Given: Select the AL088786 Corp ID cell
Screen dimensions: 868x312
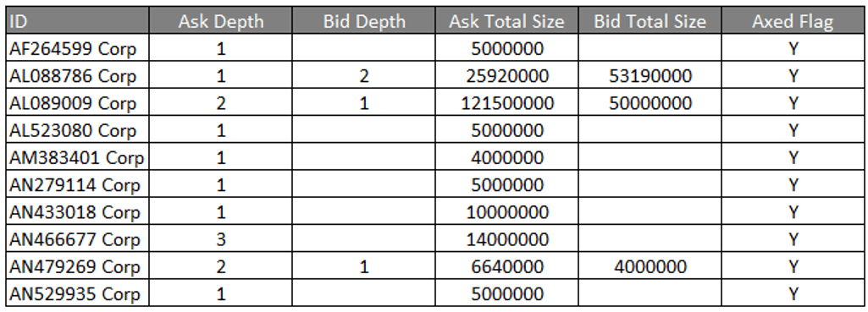Looking at the screenshot, I should pyautogui.click(x=78, y=76).
